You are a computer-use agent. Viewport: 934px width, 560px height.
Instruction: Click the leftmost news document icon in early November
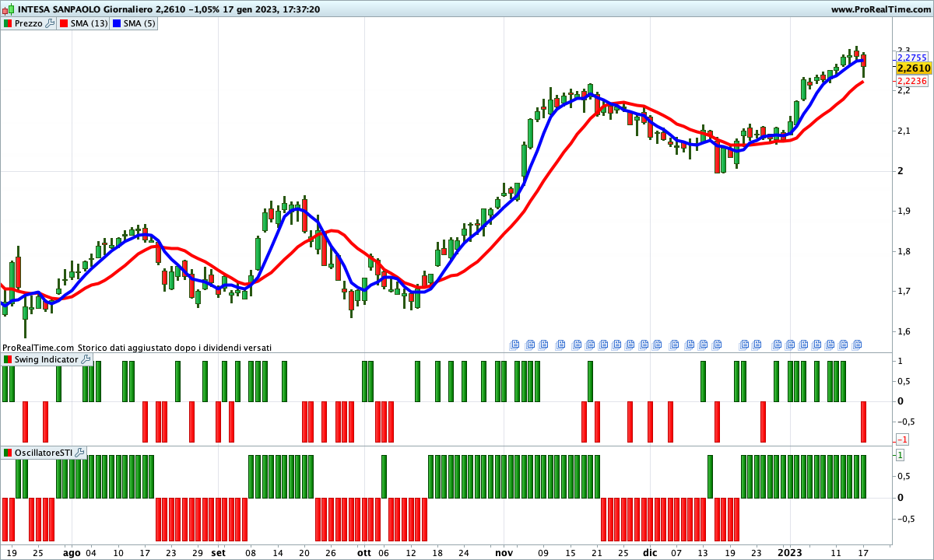[514, 344]
